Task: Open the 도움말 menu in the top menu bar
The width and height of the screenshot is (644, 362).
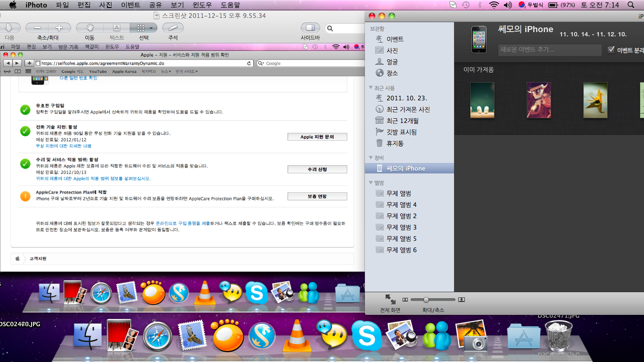Action: [230, 5]
